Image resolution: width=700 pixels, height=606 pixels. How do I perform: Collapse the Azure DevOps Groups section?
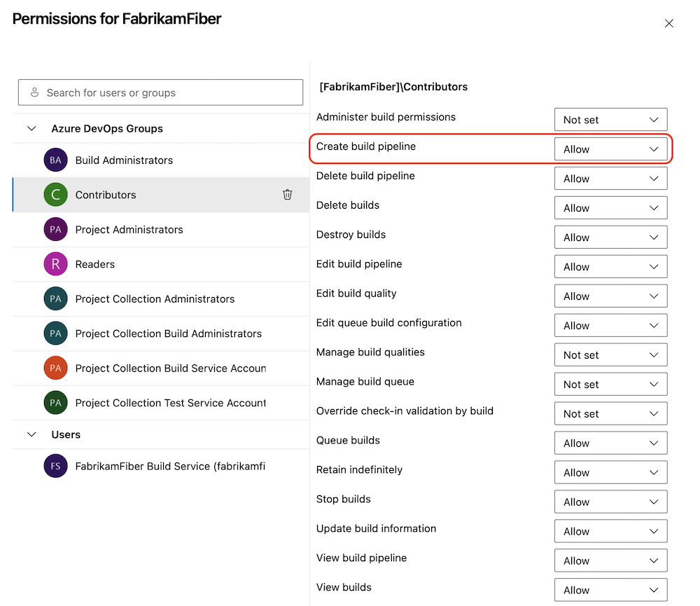coord(31,128)
